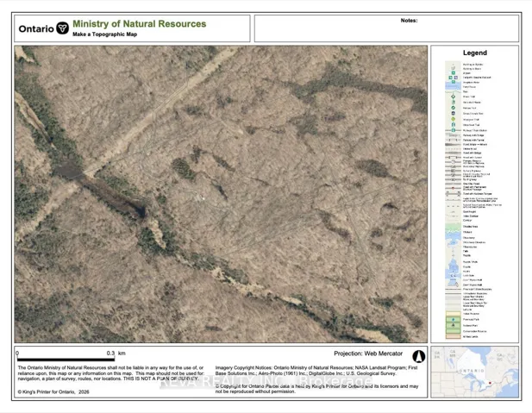Click the north arrow compass icon

(x=418, y=354)
